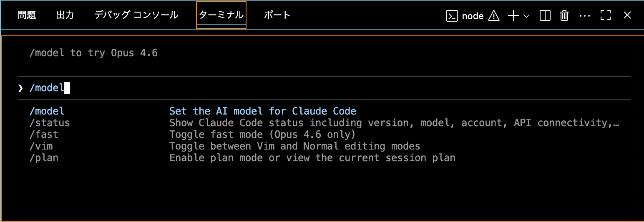Screen dimensions: 644x222
Task: Switch to the 問題 tab
Action: tap(27, 15)
